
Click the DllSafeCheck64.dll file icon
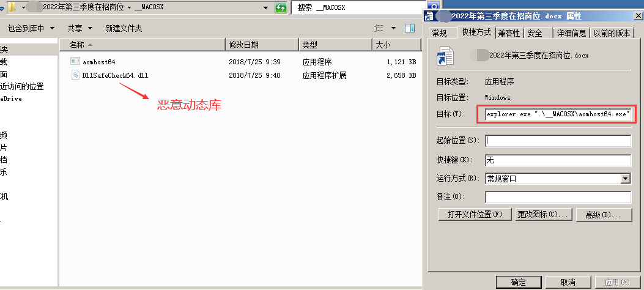75,75
